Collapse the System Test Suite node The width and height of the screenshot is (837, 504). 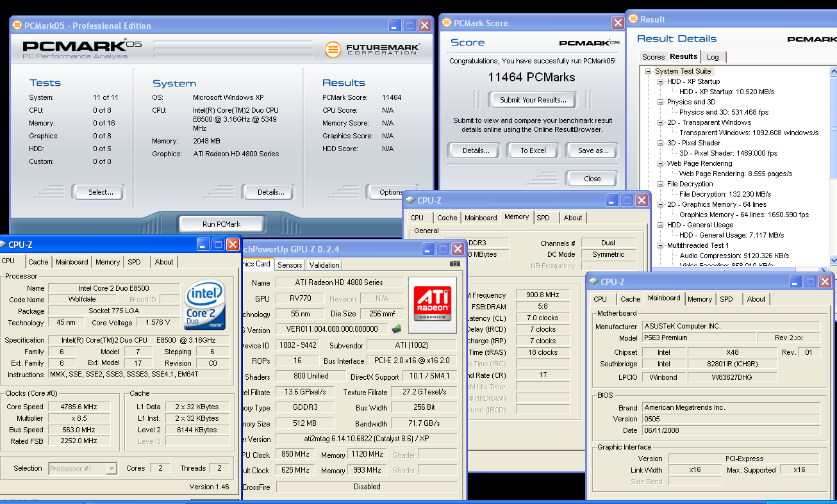649,71
